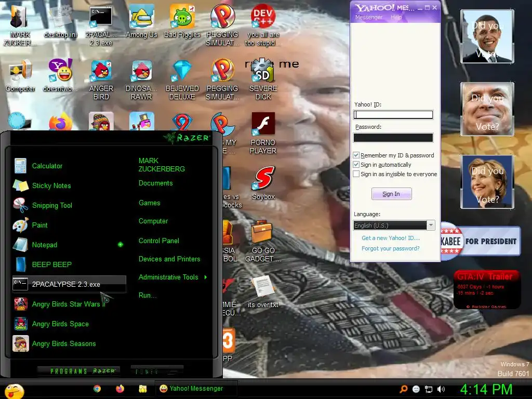Viewport: 532px width, 399px height.
Task: Click the smiley Start button orb
Action: (x=14, y=391)
